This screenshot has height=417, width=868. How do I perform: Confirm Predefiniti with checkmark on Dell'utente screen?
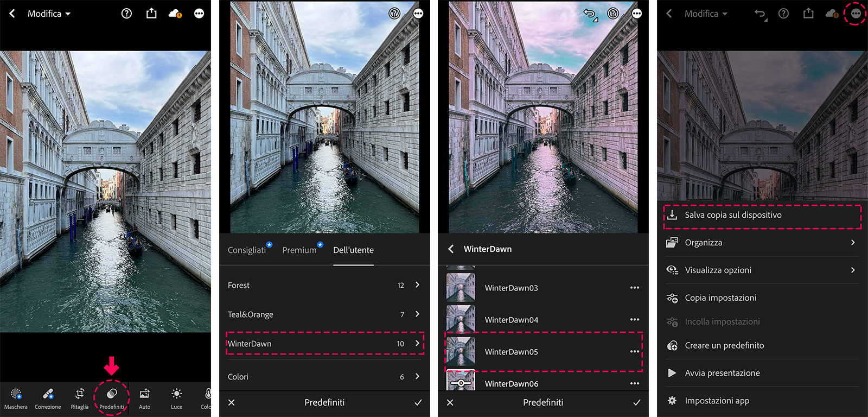418,402
